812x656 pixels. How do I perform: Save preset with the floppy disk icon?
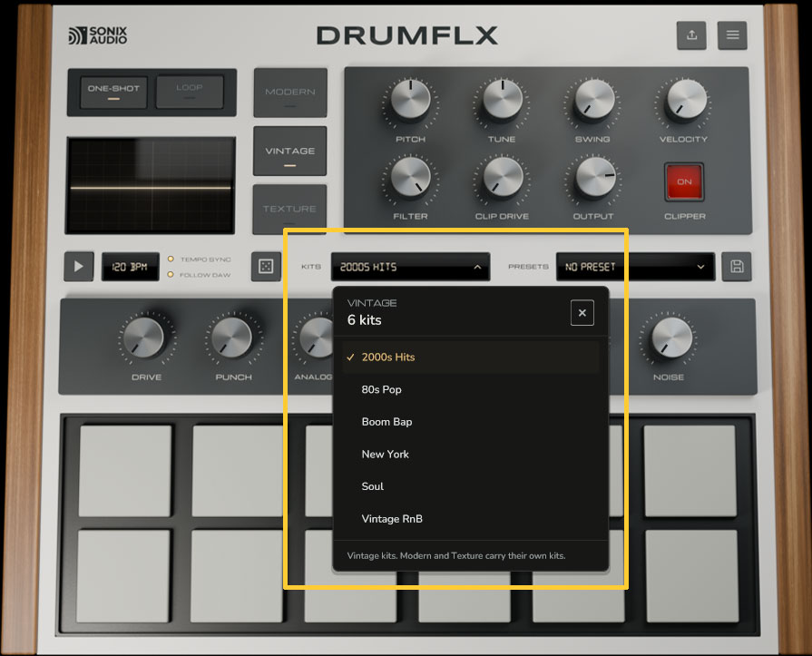point(737,267)
